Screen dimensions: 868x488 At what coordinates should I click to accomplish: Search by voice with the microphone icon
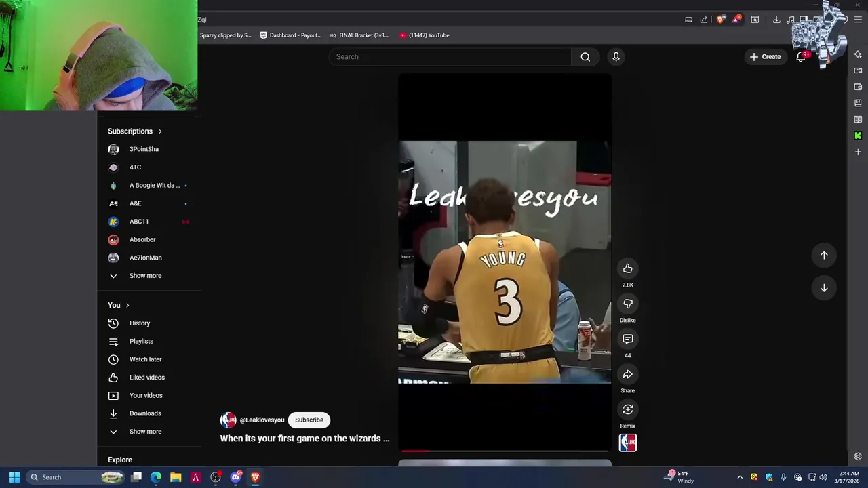click(x=616, y=57)
